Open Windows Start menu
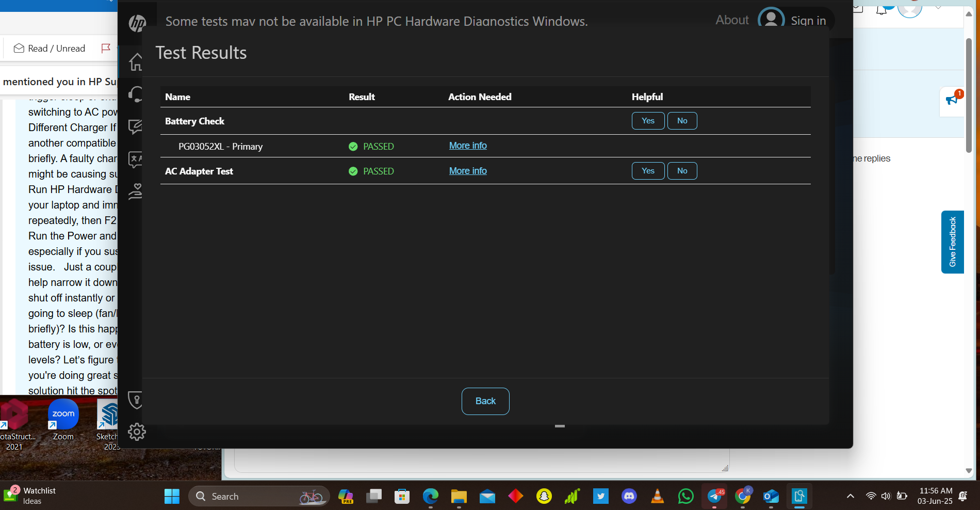 pyautogui.click(x=172, y=496)
